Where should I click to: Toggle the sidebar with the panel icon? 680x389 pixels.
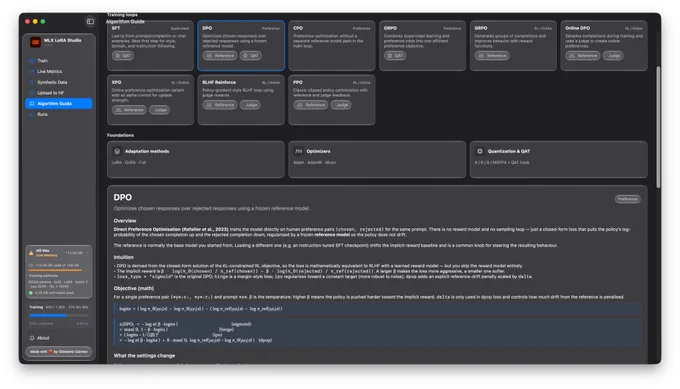(x=90, y=21)
